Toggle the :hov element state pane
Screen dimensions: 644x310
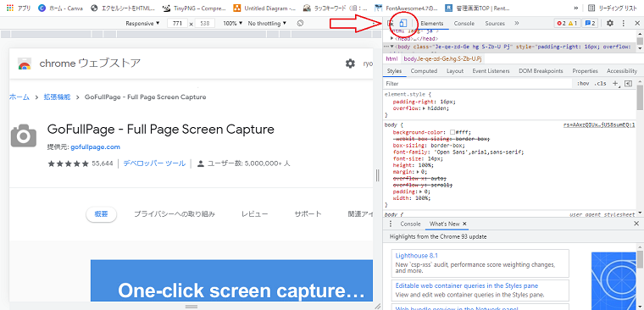tap(583, 83)
